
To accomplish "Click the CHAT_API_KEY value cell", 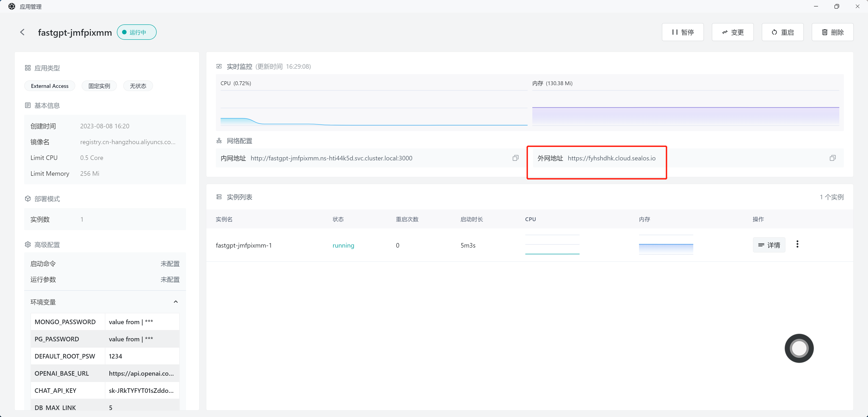I will coord(142,391).
